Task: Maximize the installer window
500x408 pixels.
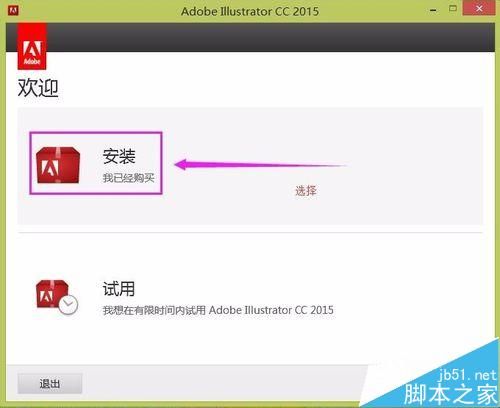Action: [453, 9]
